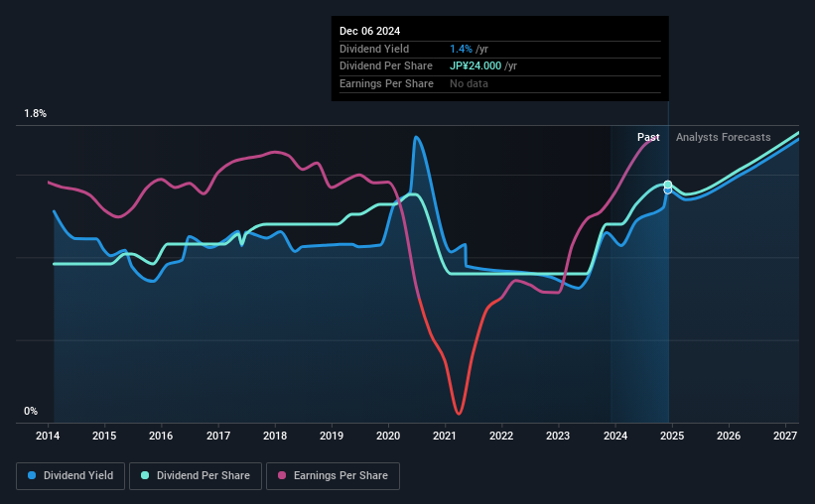Click the Dec 06 2024 tooltip date
Screen dimensions: 815x504
click(369, 31)
